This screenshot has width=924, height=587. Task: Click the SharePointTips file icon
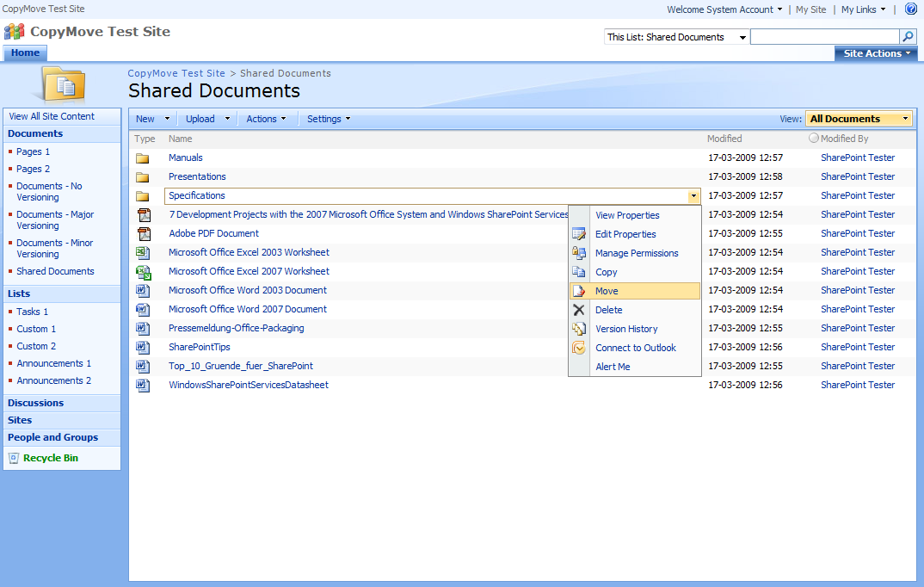click(143, 347)
